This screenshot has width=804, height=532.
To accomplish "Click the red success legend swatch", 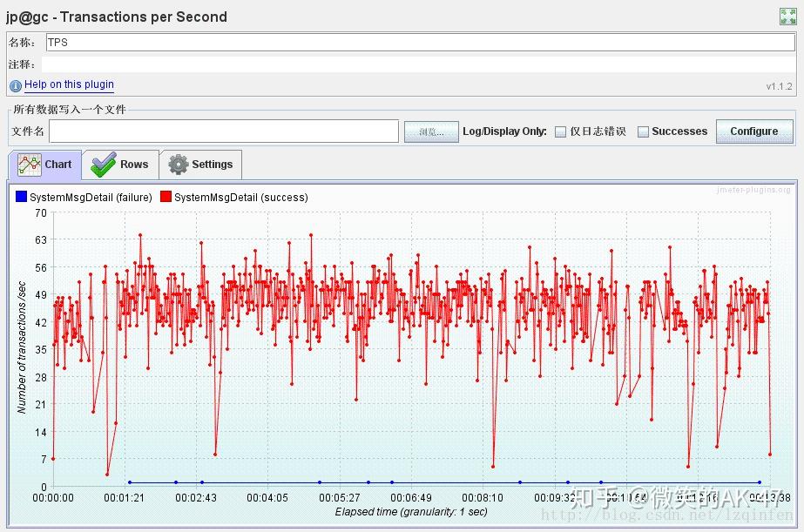I will pyautogui.click(x=166, y=196).
